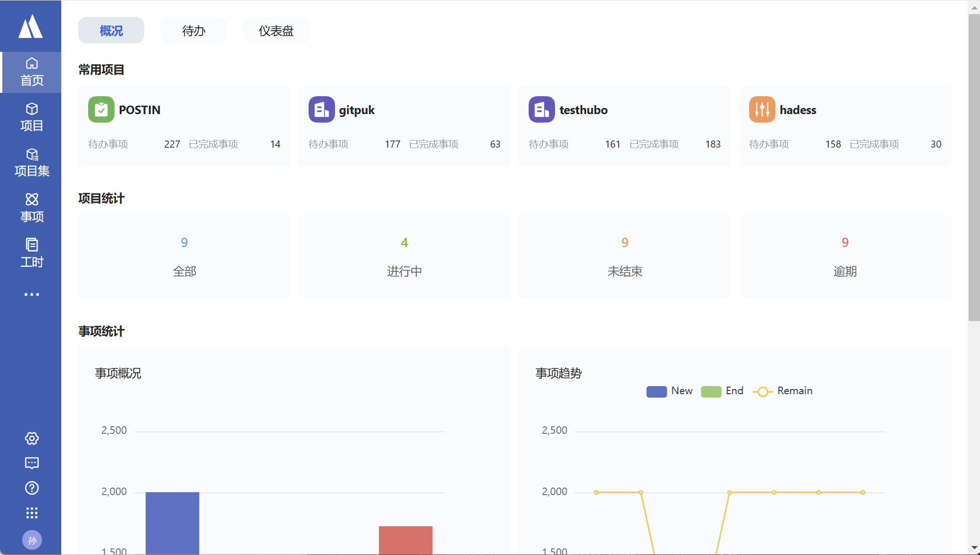980x555 pixels.
Task: Toggle the Remain series in chart legend
Action: [783, 391]
